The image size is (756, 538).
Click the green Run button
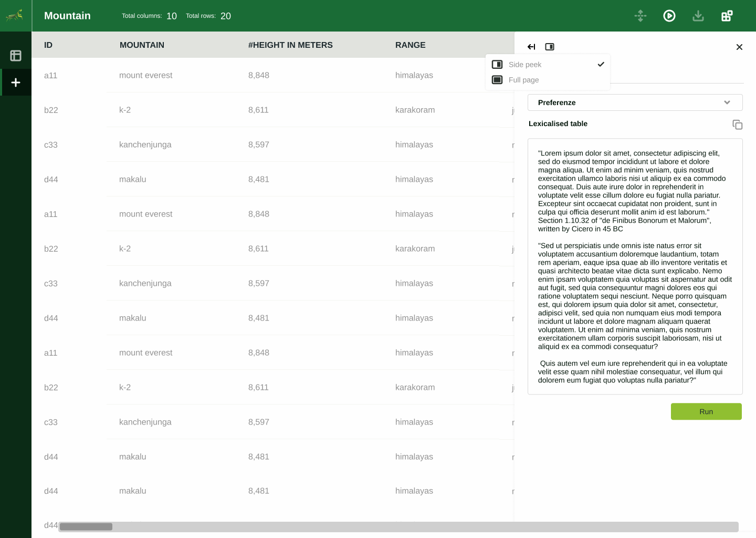pos(706,411)
